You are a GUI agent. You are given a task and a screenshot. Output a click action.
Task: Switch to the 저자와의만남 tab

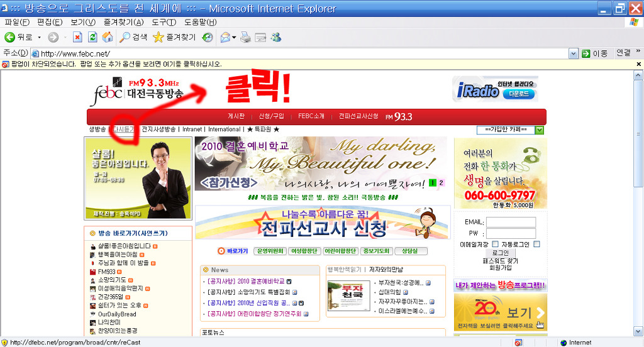386,270
